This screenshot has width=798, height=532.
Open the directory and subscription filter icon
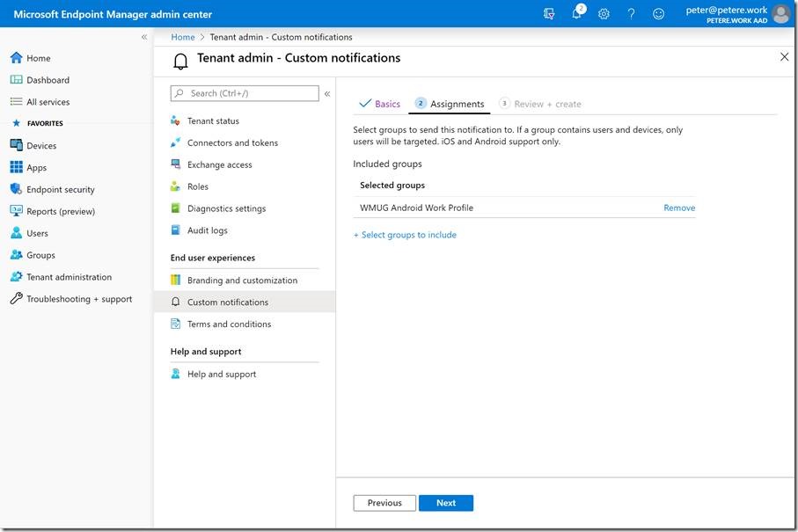pos(550,14)
